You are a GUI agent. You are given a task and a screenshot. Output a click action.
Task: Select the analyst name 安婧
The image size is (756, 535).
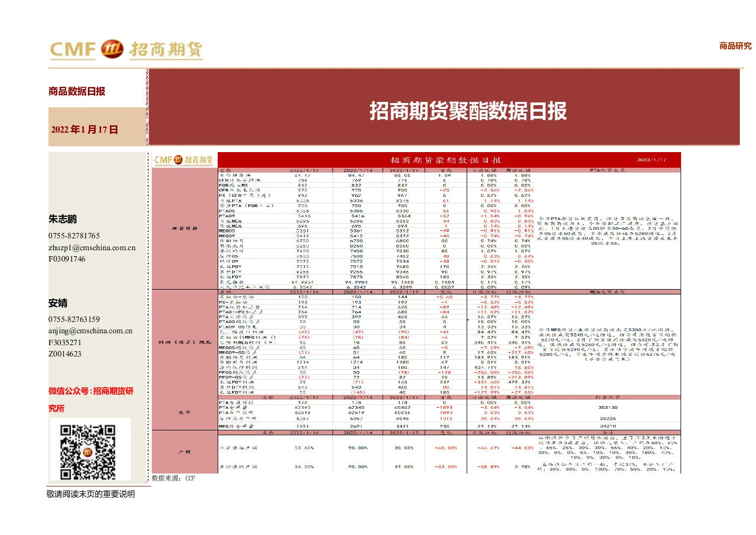(58, 303)
